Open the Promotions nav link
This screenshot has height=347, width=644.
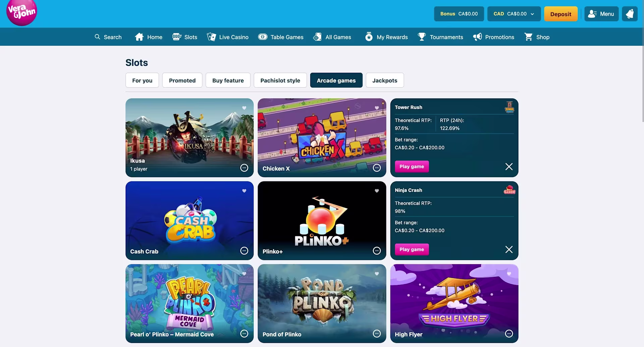pyautogui.click(x=493, y=37)
